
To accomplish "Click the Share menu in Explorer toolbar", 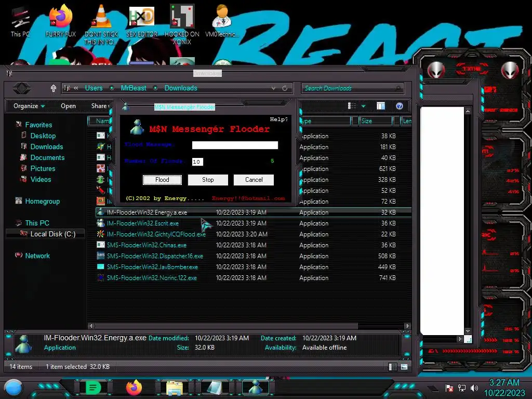I will coord(100,106).
